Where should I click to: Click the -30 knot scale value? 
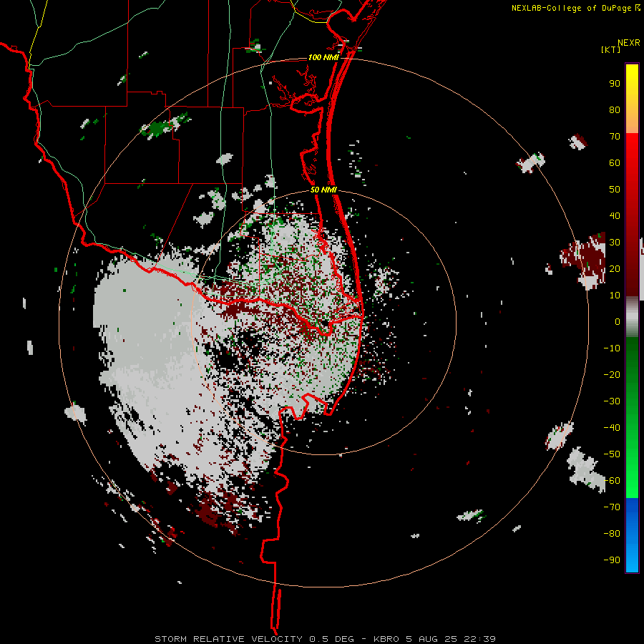click(x=612, y=401)
